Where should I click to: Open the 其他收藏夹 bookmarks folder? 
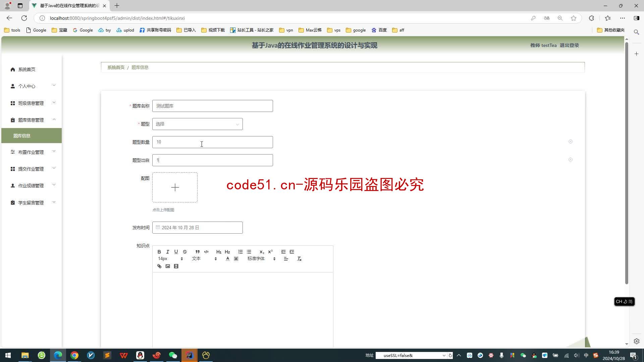coord(611,30)
